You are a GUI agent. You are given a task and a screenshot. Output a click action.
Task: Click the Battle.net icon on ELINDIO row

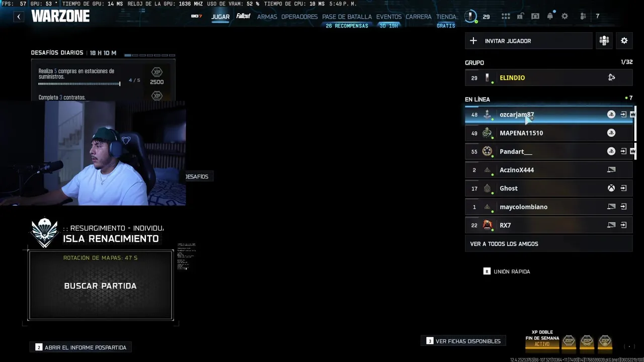611,77
